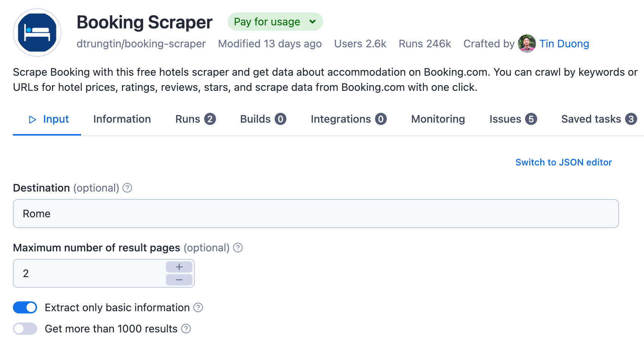Open help icon for maximum result pages
The width and height of the screenshot is (644, 343).
(238, 248)
